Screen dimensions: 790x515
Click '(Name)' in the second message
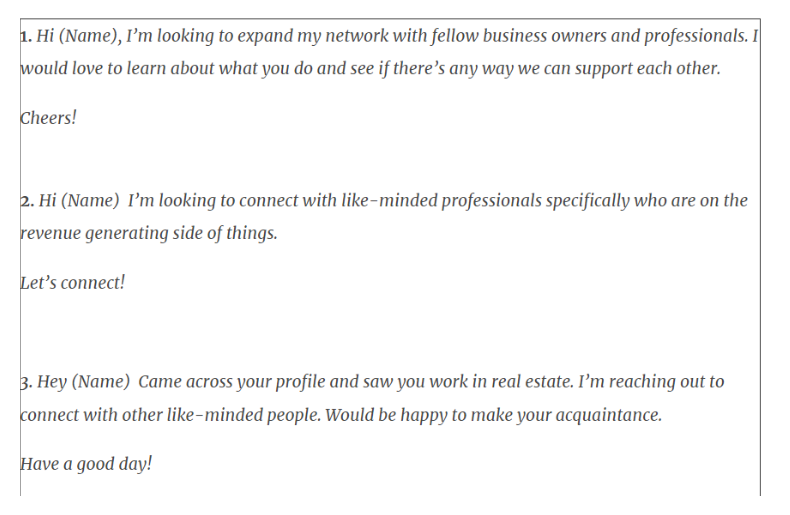pyautogui.click(x=90, y=201)
